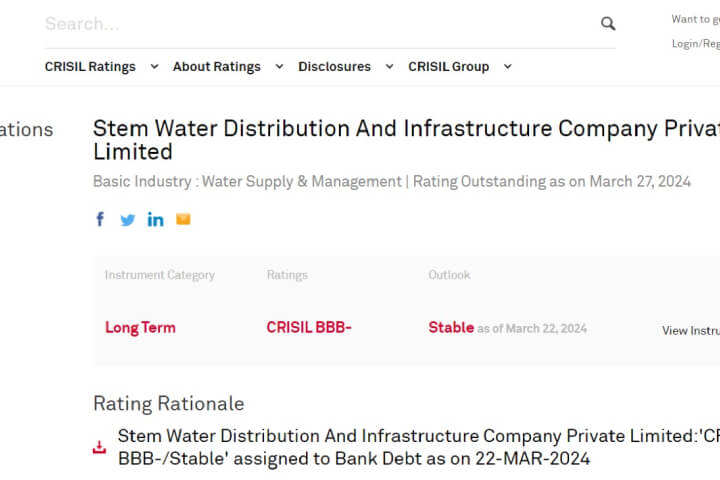Expand Disclosures chevron

(389, 67)
